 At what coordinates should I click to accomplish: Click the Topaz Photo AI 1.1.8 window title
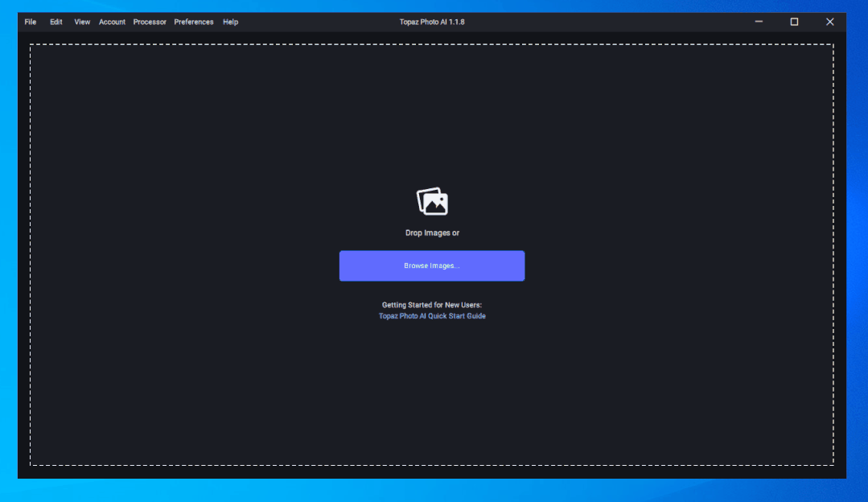(x=432, y=23)
